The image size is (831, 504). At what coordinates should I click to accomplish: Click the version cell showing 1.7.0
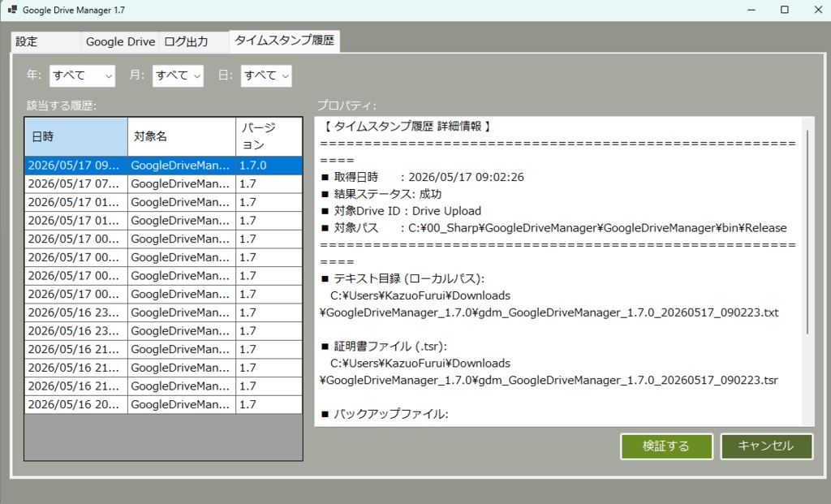[269, 166]
